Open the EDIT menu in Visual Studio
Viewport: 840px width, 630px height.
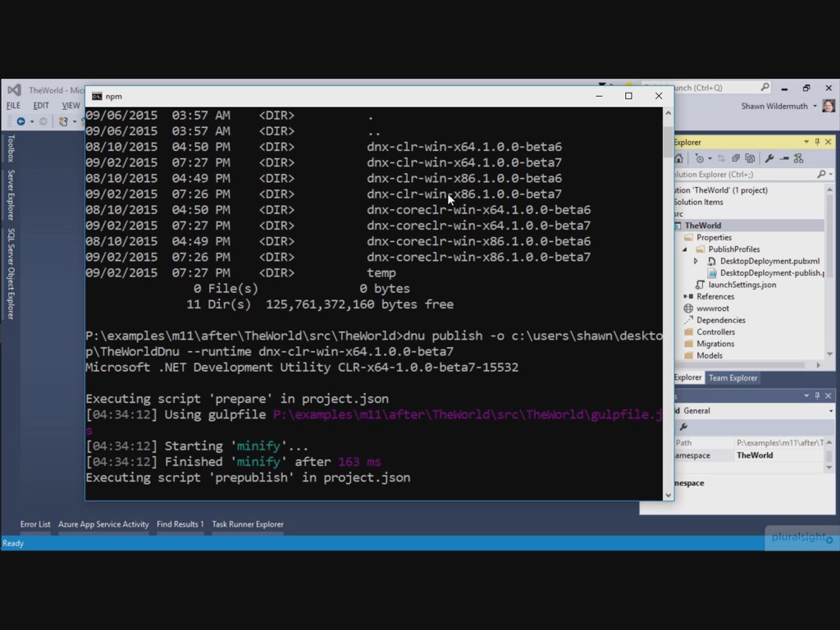point(41,106)
